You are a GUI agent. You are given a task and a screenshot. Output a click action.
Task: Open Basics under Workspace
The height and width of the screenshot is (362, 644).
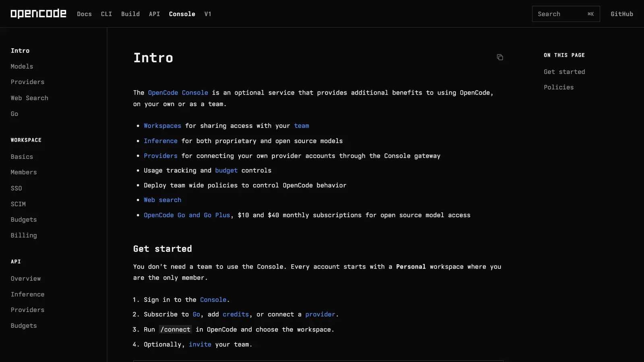pos(22,157)
